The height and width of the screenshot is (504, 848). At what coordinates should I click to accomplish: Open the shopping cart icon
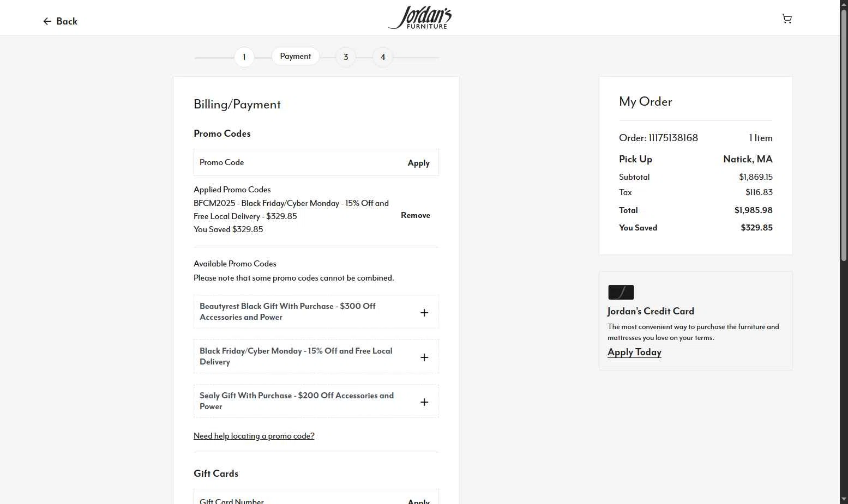click(x=787, y=19)
